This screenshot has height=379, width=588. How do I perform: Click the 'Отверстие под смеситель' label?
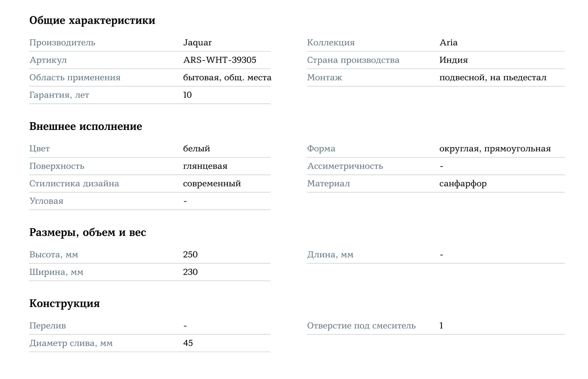pyautogui.click(x=361, y=326)
